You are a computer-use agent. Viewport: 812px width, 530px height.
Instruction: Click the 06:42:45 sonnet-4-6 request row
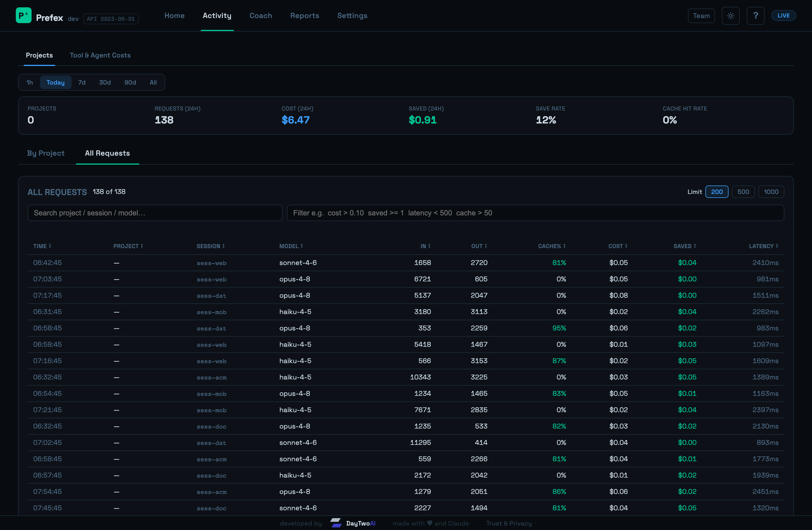coord(406,263)
